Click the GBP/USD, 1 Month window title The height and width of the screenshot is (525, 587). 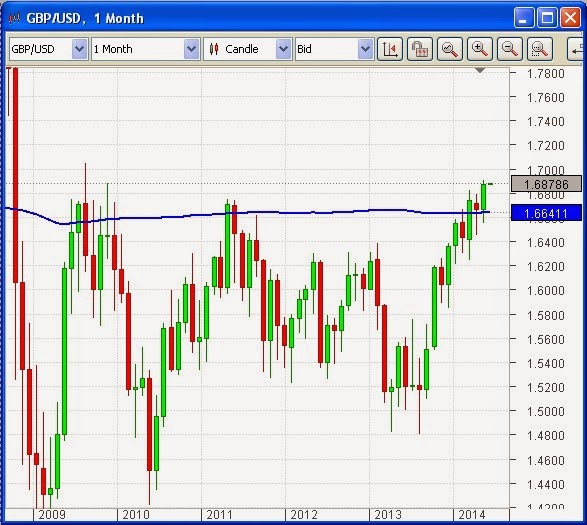click(x=85, y=18)
